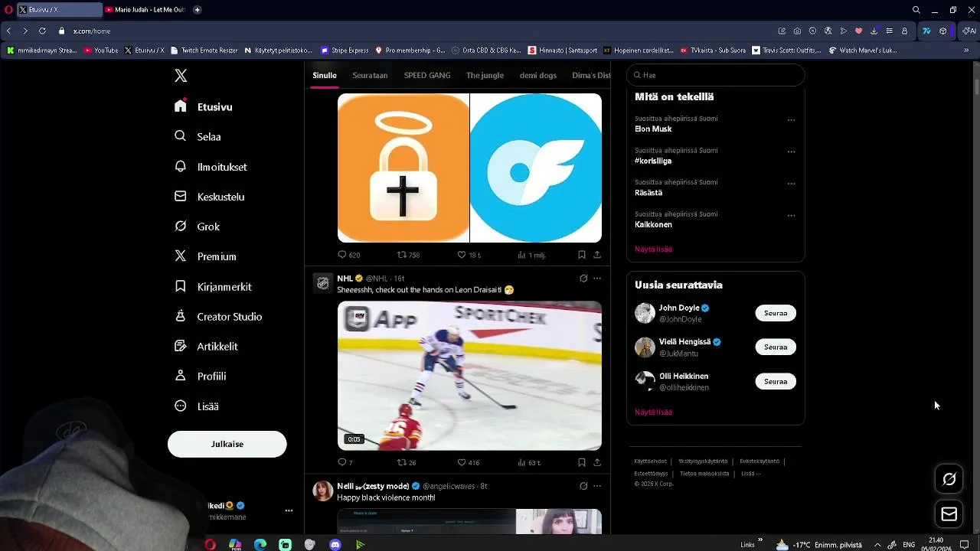This screenshot has height=551, width=980.
Task: Click Näytä lisää under Uusia seurattavia
Action: tap(653, 412)
